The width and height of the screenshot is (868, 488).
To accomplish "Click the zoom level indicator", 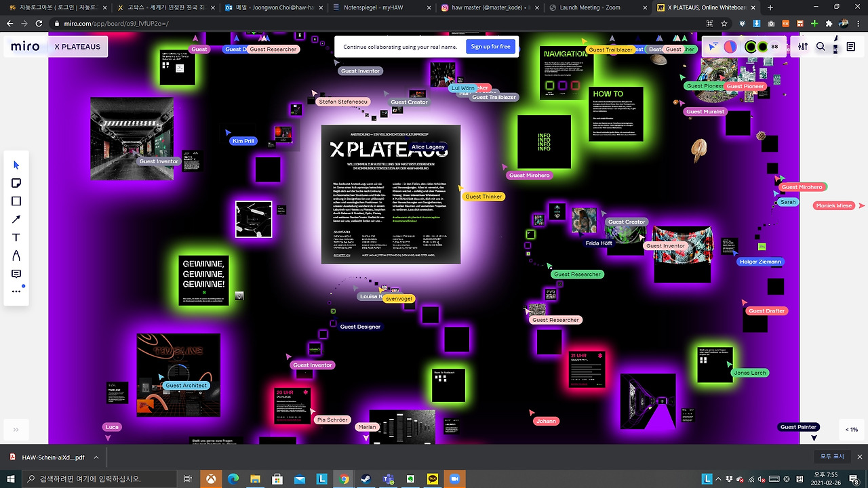I will coord(851,430).
